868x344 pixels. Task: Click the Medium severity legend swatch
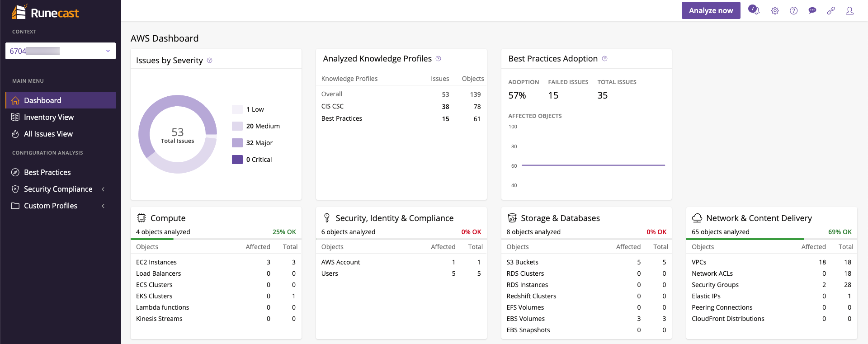coord(237,126)
